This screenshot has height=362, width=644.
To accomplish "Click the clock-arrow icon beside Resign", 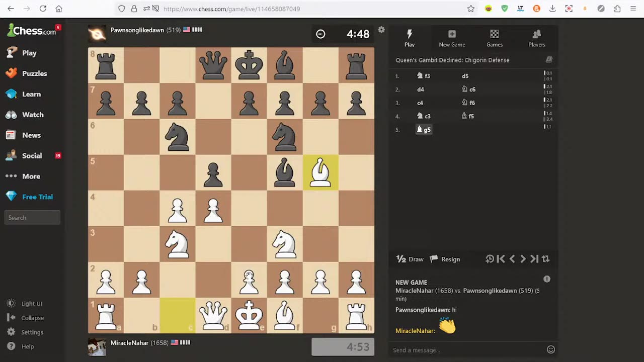I will (x=490, y=259).
